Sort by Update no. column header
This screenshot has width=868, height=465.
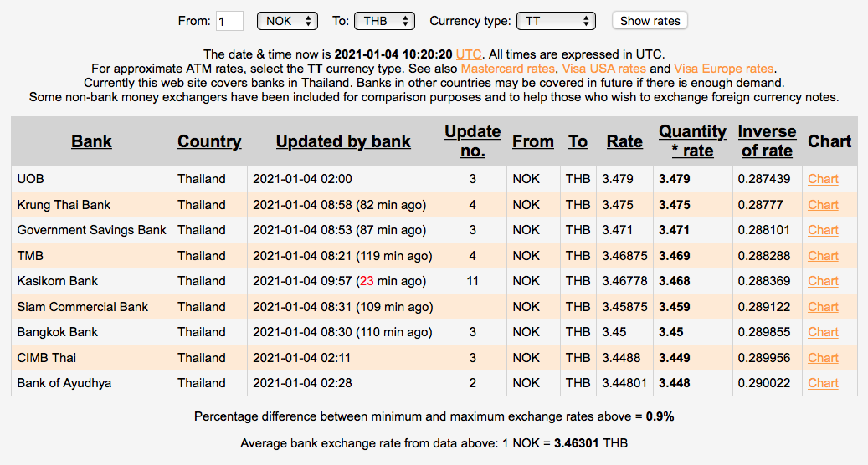(x=472, y=141)
